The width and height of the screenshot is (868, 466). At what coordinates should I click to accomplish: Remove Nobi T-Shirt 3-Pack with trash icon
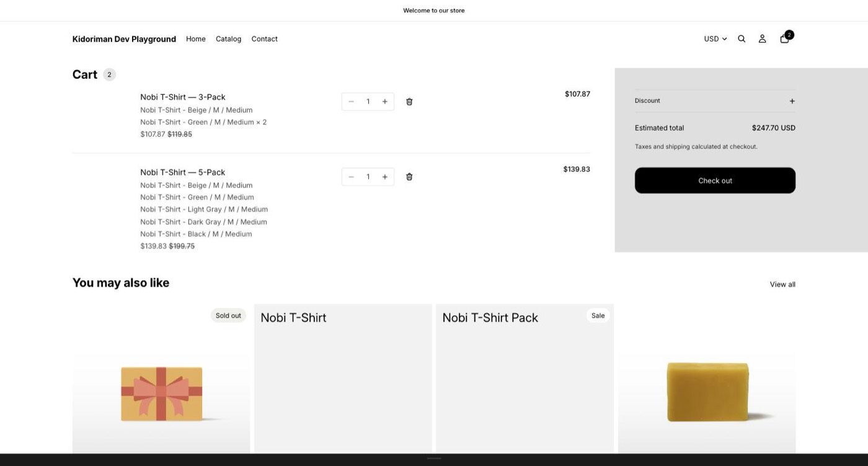[x=409, y=102]
